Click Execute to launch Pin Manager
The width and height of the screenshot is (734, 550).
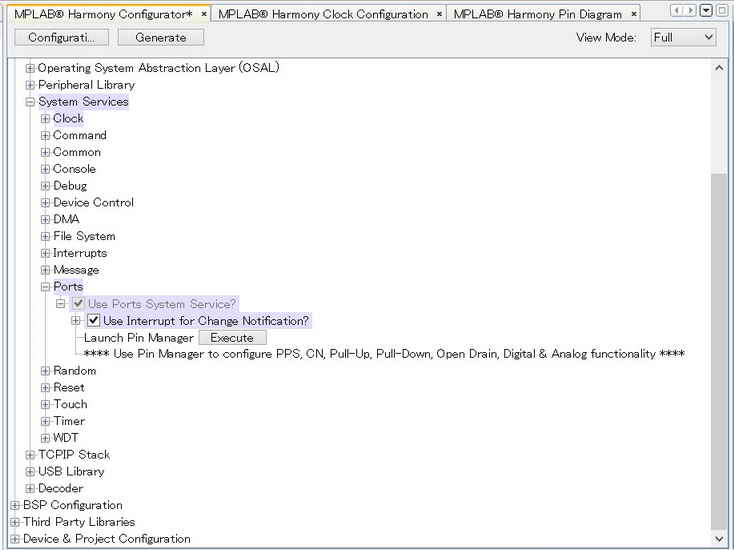pos(232,338)
